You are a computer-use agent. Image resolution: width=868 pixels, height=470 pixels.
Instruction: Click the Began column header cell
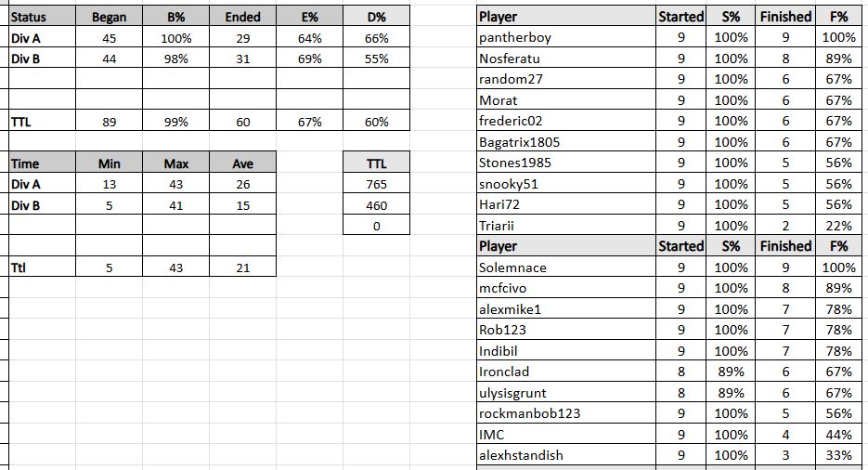(110, 17)
